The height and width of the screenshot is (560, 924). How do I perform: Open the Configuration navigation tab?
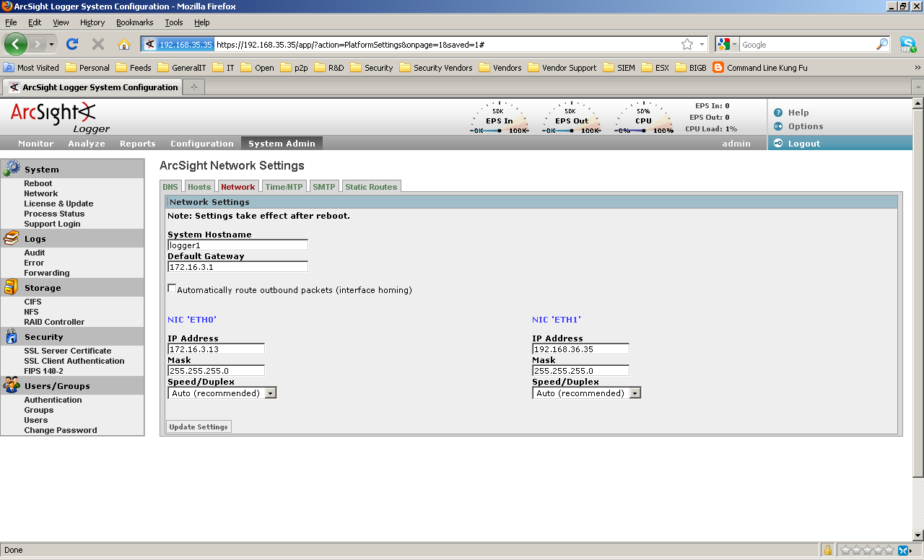(x=202, y=143)
